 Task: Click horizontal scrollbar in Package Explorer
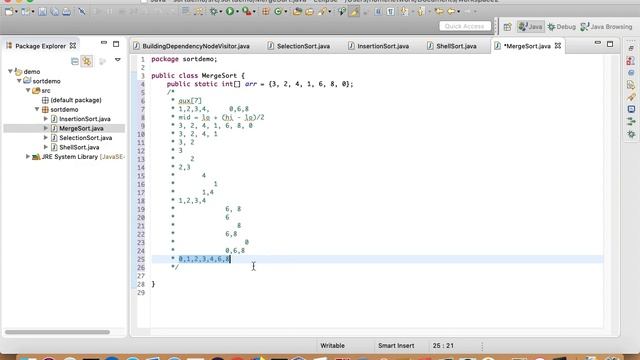57,332
